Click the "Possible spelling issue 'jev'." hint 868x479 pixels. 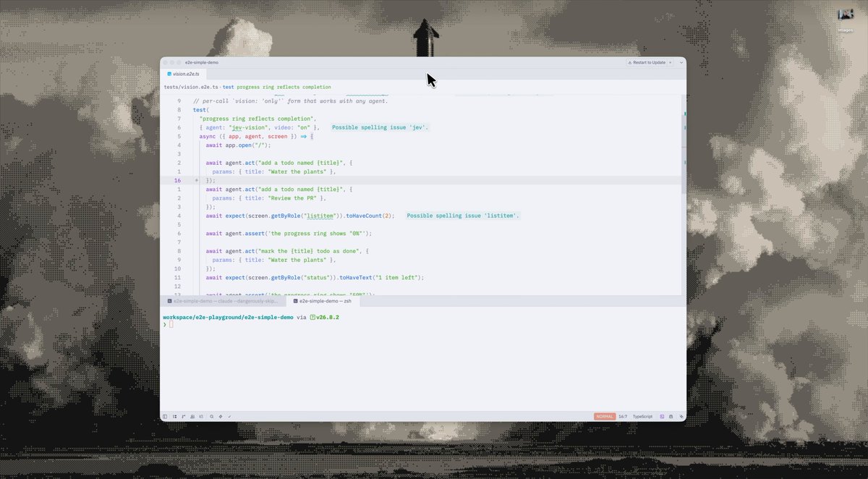(x=380, y=127)
